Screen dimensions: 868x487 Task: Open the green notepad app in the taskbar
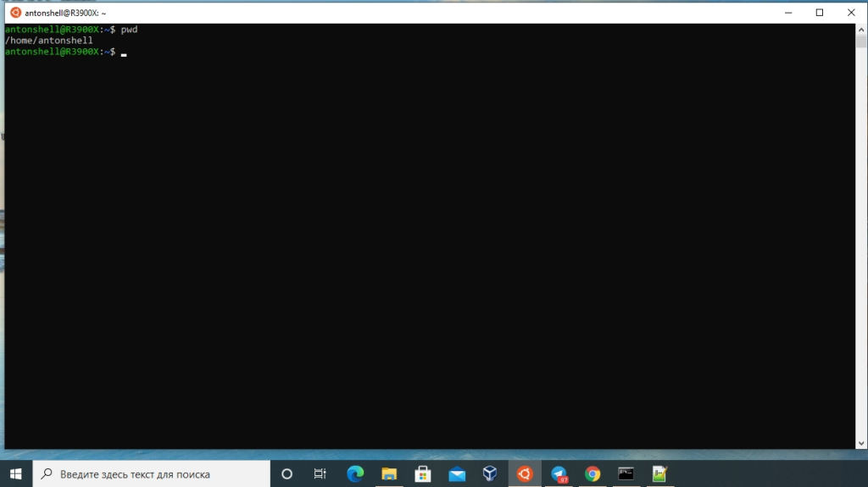[659, 474]
